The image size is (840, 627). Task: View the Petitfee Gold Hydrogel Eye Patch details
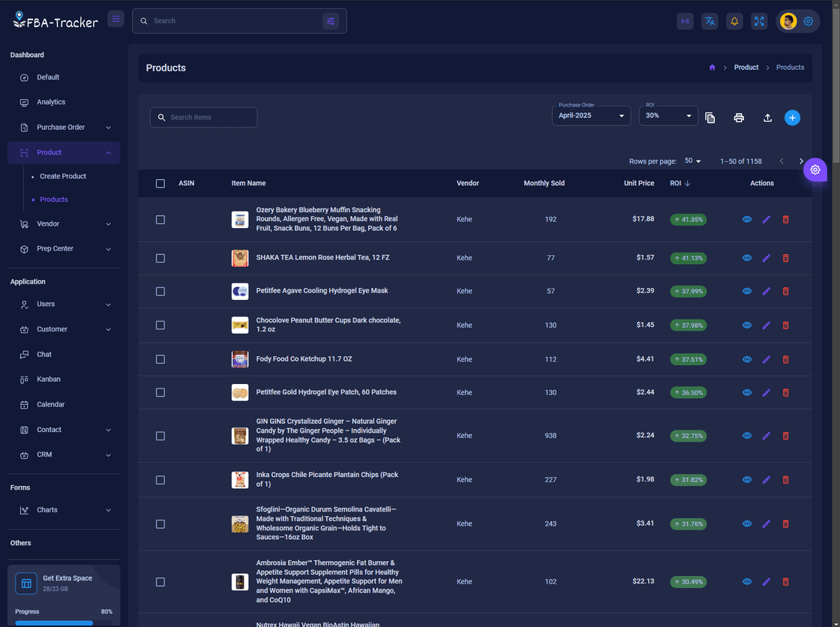[747, 393]
